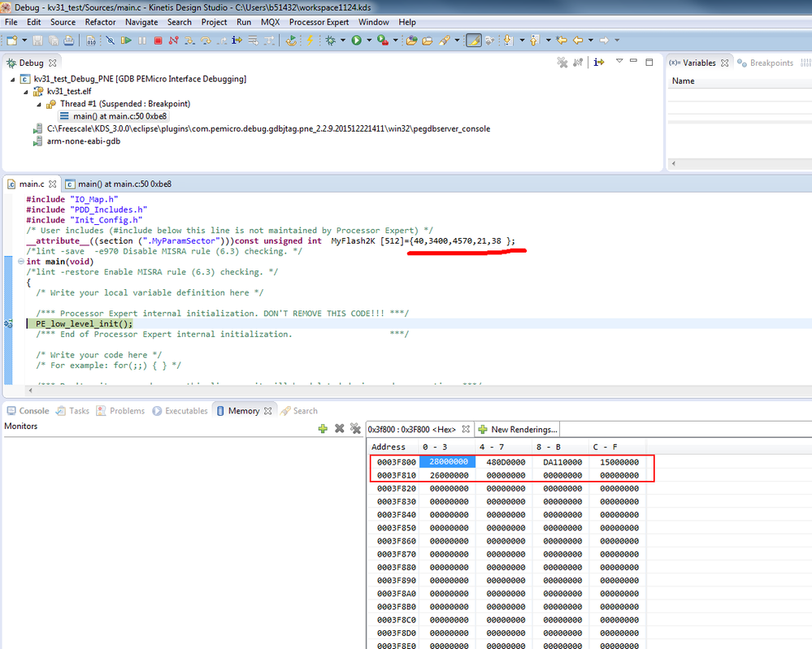Click the Suspend (pause) toolbar icon

[142, 40]
